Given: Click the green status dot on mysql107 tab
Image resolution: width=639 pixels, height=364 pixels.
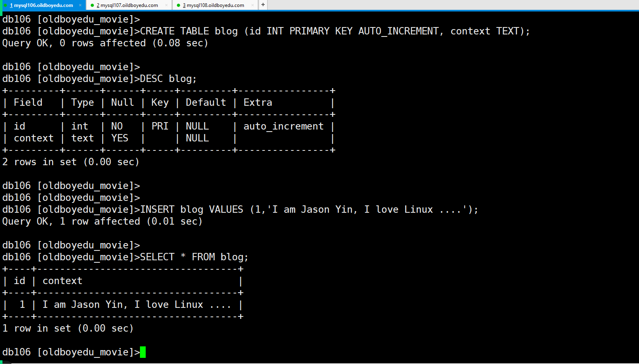Looking at the screenshot, I should (x=92, y=5).
